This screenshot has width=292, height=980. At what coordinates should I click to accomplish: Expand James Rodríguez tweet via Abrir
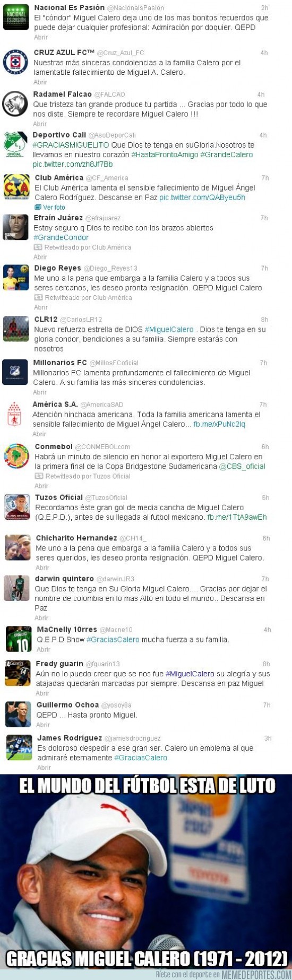44,768
